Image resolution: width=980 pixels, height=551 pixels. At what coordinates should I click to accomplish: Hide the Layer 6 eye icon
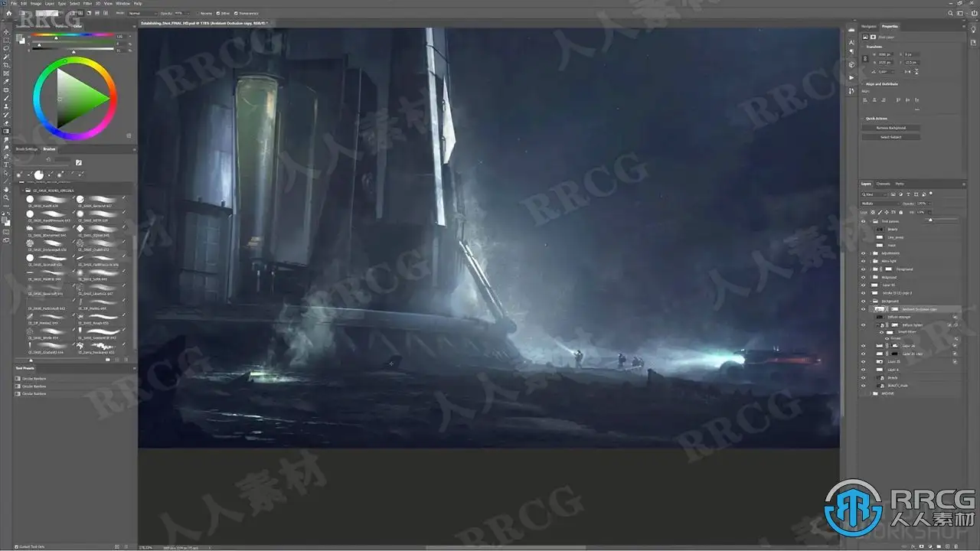coord(864,369)
